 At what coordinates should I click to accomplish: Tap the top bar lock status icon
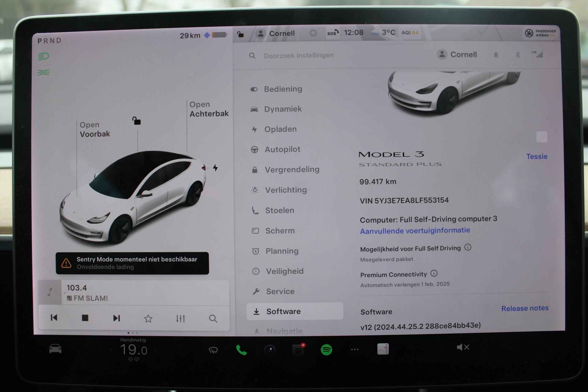tap(240, 34)
